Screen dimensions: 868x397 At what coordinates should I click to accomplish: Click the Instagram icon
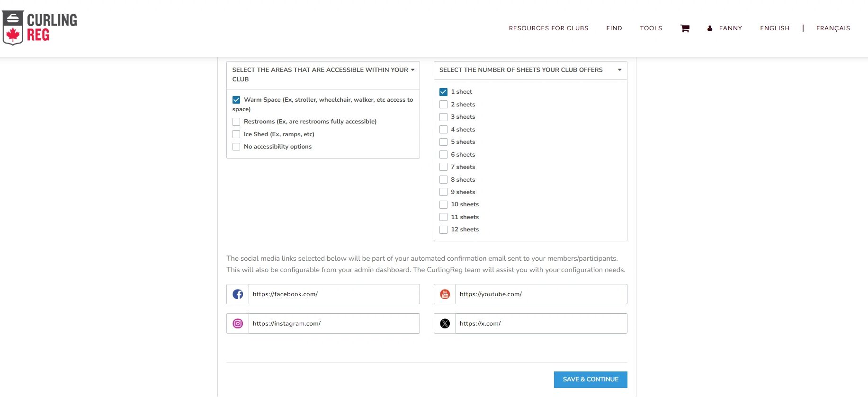pos(238,324)
